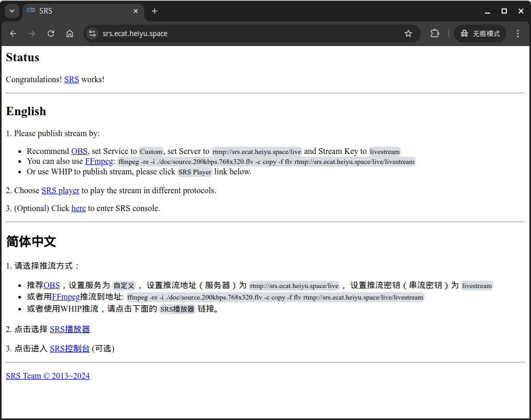Click the forward navigation arrow
This screenshot has height=420, width=531.
coord(32,34)
